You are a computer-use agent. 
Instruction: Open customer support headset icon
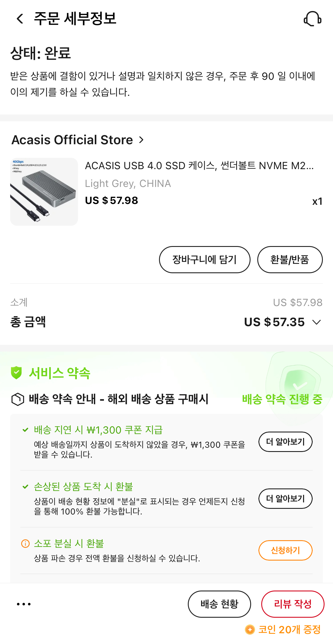312,19
